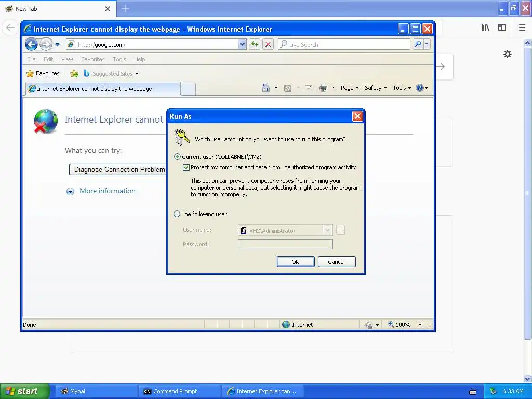Click the Windows start button
532x399 pixels.
[25, 391]
